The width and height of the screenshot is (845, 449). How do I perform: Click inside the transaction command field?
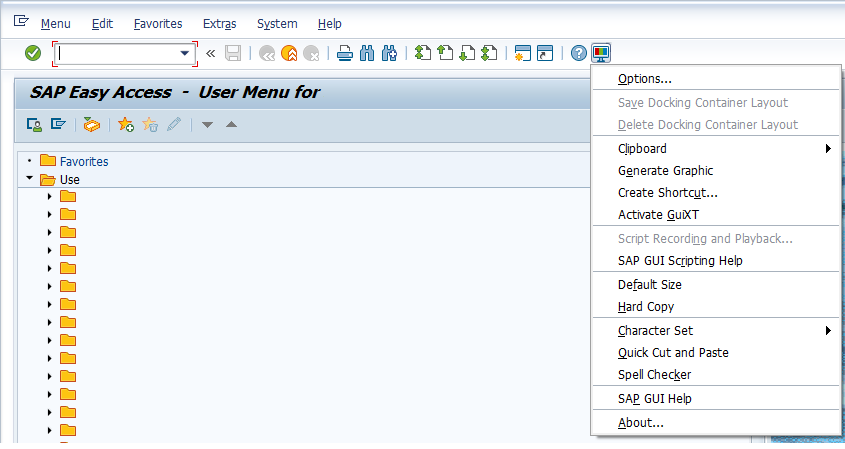tap(115, 53)
